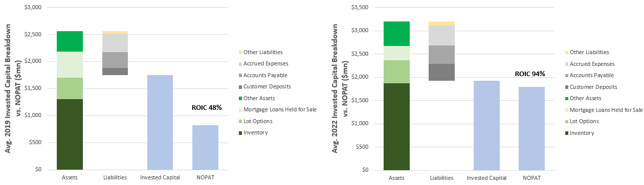The height and width of the screenshot is (185, 644).
Task: Click the 2022 NOPAT bar
Action: point(531,128)
